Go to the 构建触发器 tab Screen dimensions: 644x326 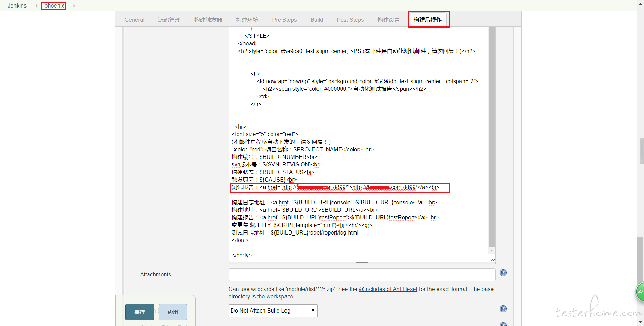(x=208, y=20)
